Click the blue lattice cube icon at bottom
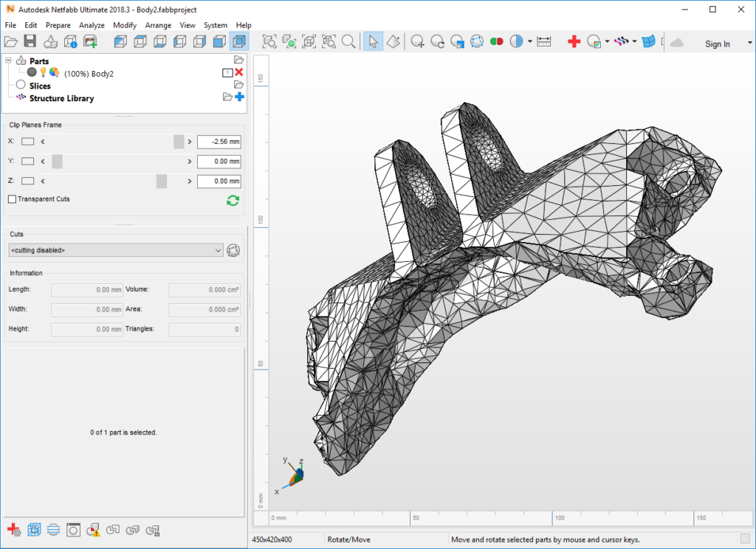Viewport: 756px width, 549px height. coord(34,529)
